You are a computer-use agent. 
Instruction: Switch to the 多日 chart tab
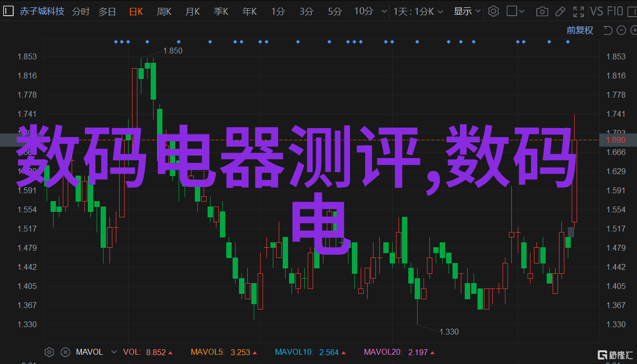pos(107,11)
